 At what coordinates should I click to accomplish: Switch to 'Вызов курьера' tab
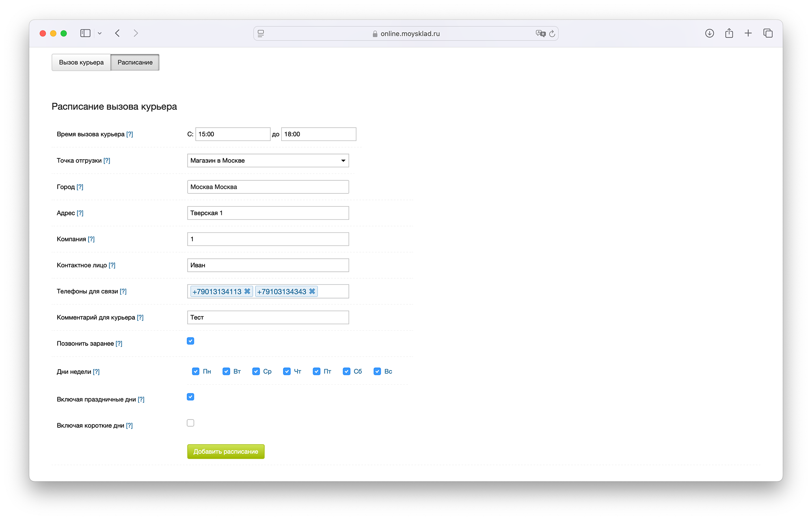81,63
